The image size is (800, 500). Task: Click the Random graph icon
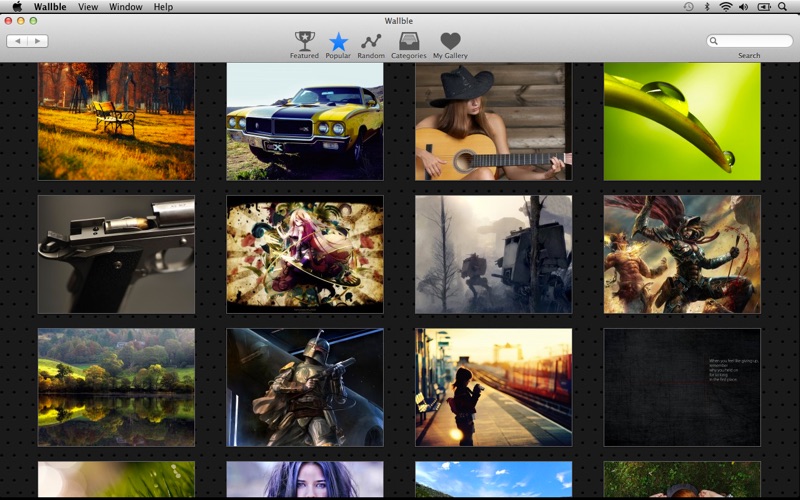pos(371,41)
